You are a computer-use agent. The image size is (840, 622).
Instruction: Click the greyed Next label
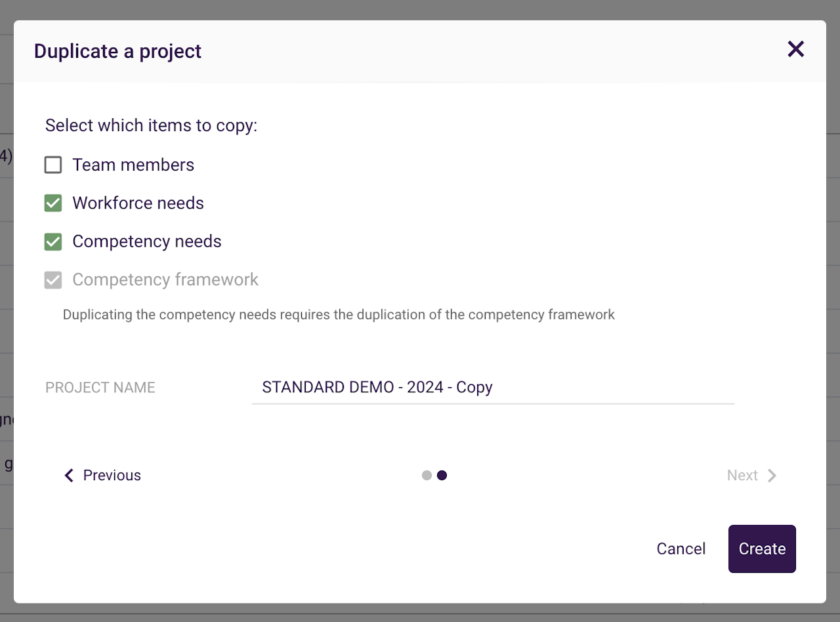click(x=742, y=475)
